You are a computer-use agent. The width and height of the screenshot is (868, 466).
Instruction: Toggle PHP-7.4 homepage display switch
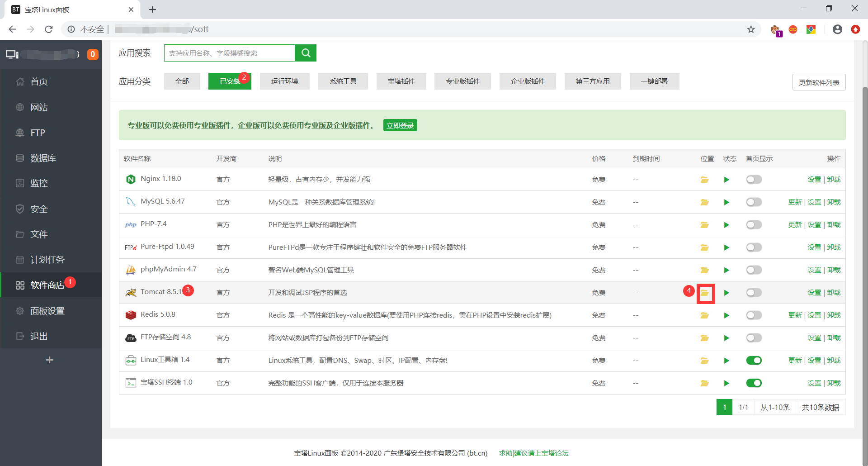coord(754,225)
